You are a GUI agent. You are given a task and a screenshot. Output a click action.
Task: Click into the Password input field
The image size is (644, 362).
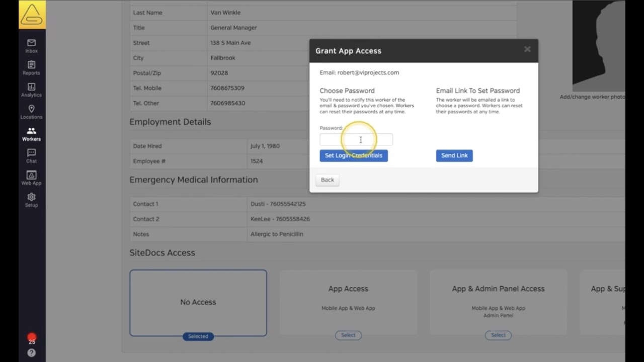tap(356, 140)
